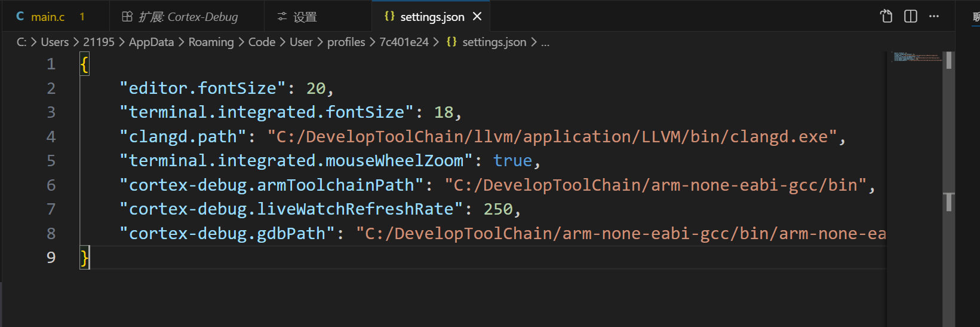The width and height of the screenshot is (980, 327).
Task: Open the 7c401e24 breadcrumb folder
Action: (404, 42)
